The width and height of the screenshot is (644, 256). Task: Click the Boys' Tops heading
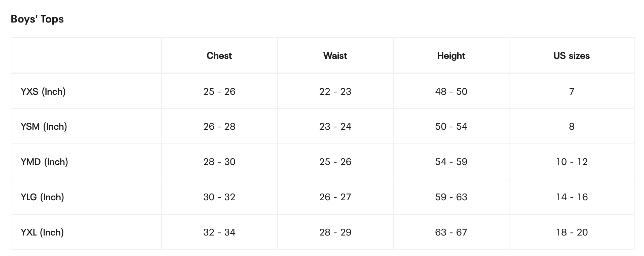(x=37, y=19)
